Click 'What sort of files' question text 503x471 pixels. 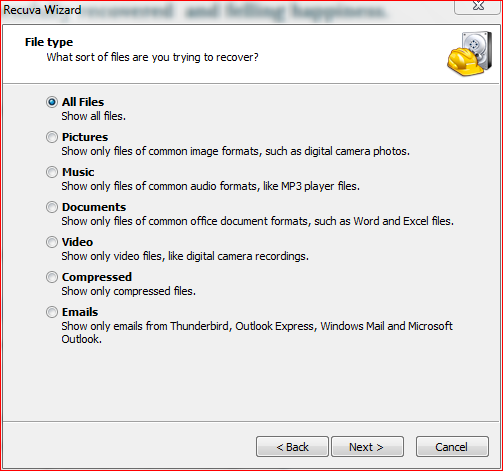[x=152, y=57]
